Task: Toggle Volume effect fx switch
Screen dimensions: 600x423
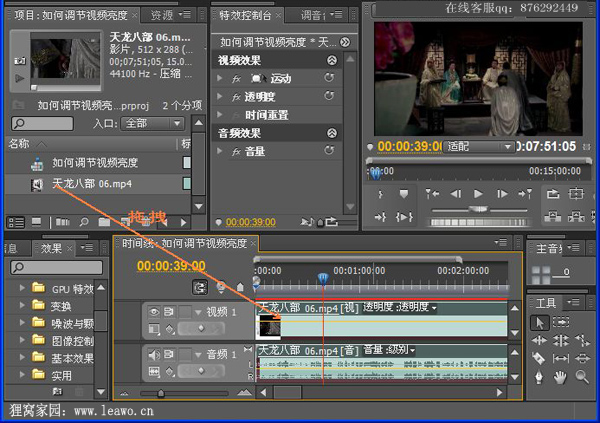Action: coord(236,152)
